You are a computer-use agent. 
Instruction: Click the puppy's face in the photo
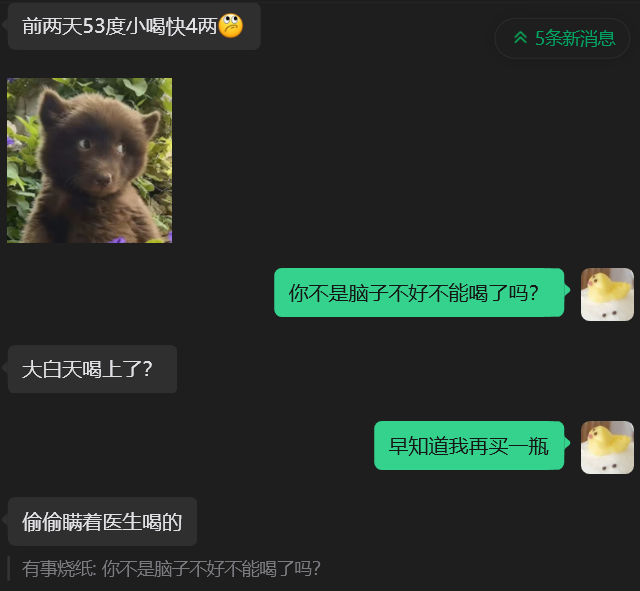pyautogui.click(x=96, y=153)
